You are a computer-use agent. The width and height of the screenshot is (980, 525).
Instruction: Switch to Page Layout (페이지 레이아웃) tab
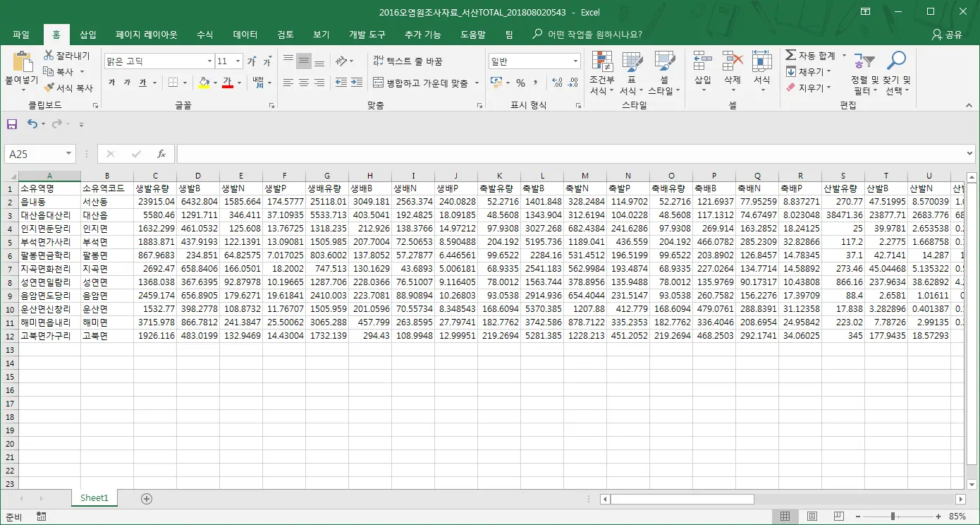point(147,35)
